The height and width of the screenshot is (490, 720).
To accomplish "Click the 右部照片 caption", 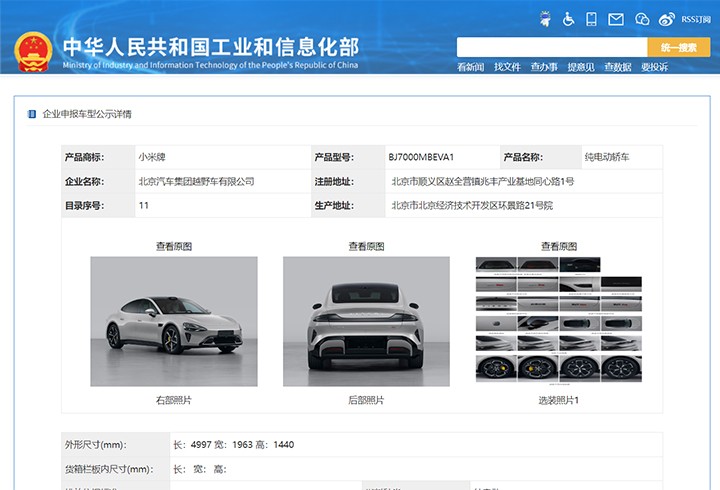I will pos(174,400).
